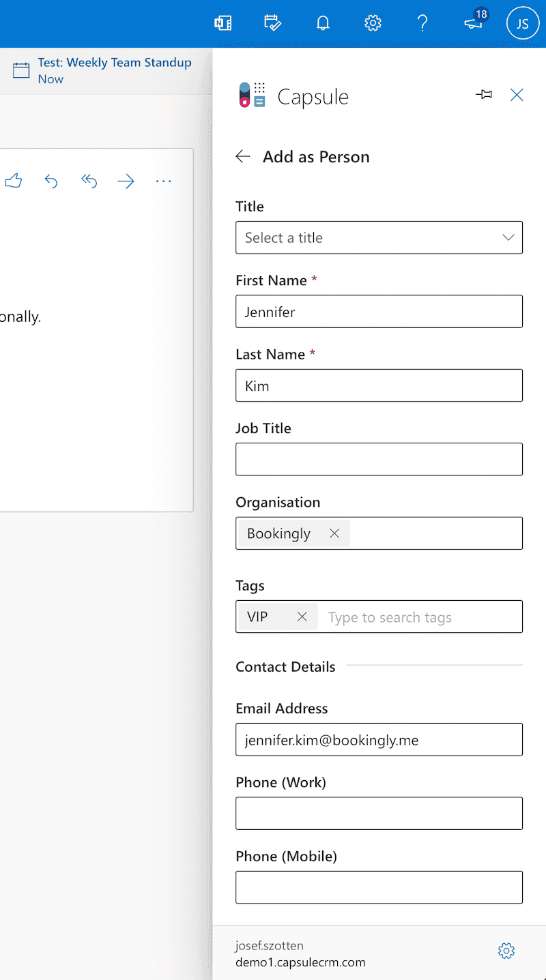
Task: Edit the Last Name field
Action: (x=379, y=385)
